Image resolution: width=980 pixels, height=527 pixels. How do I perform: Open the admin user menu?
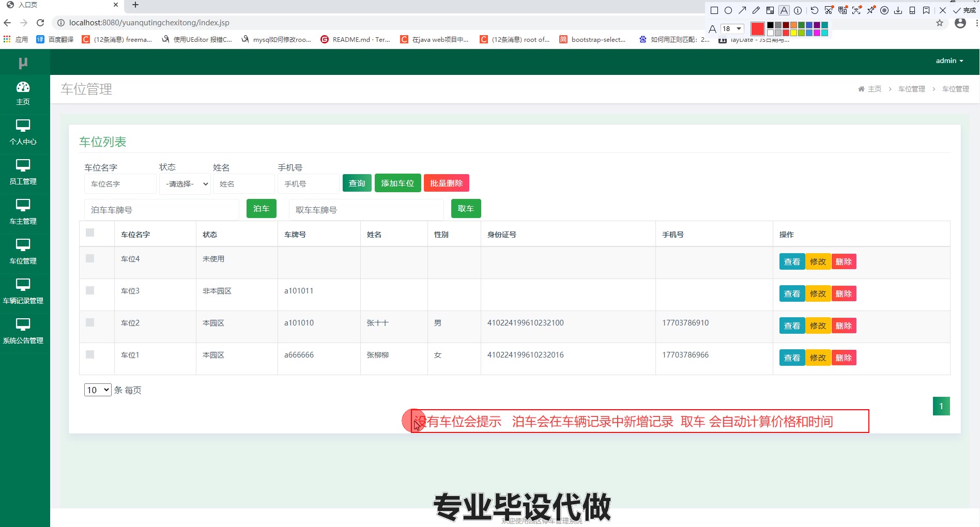[949, 61]
